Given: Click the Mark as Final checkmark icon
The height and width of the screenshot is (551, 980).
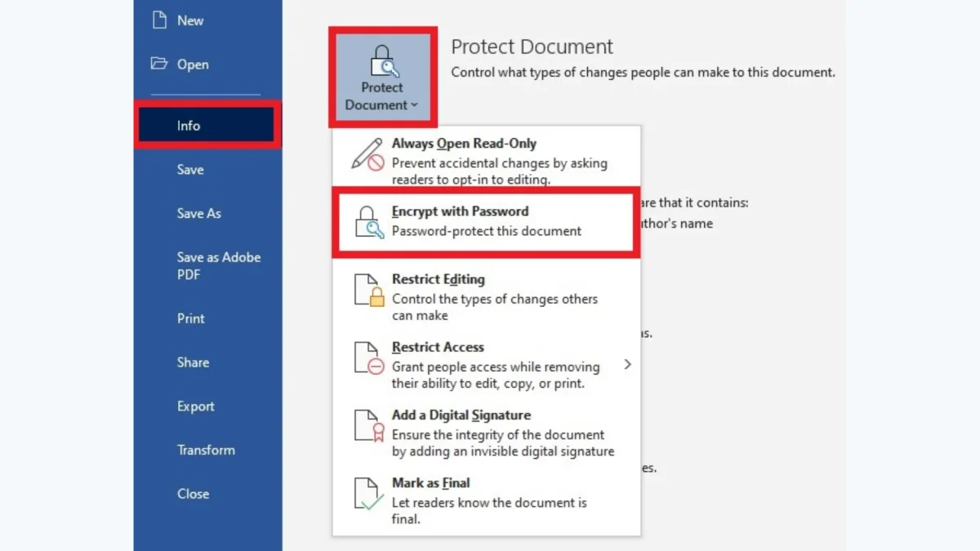Looking at the screenshot, I should coord(368,493).
